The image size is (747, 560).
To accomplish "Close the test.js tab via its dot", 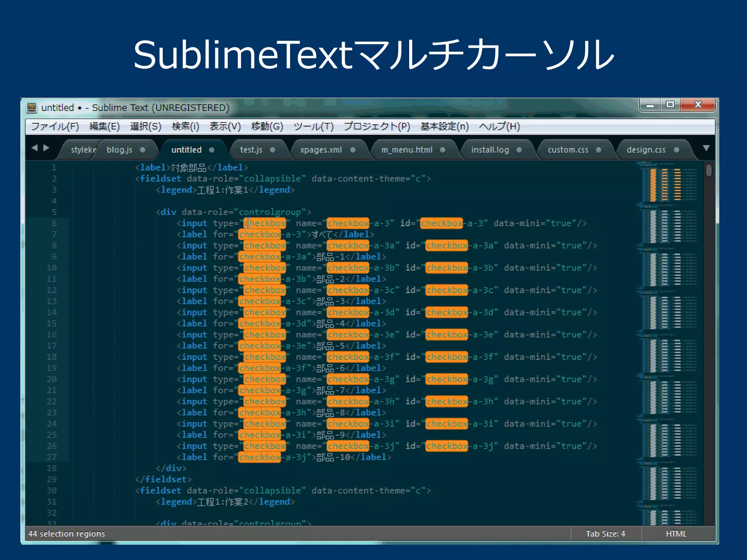I will pos(272,150).
